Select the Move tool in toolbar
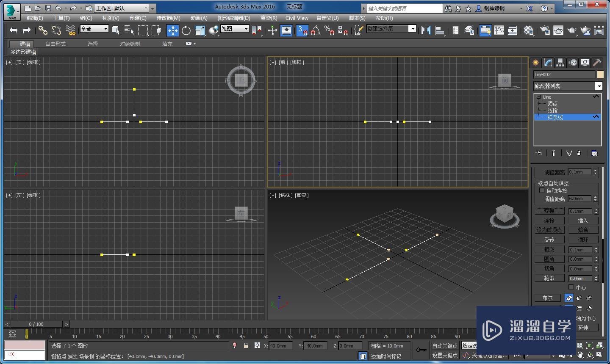Image resolution: width=610 pixels, height=364 pixels. tap(172, 30)
